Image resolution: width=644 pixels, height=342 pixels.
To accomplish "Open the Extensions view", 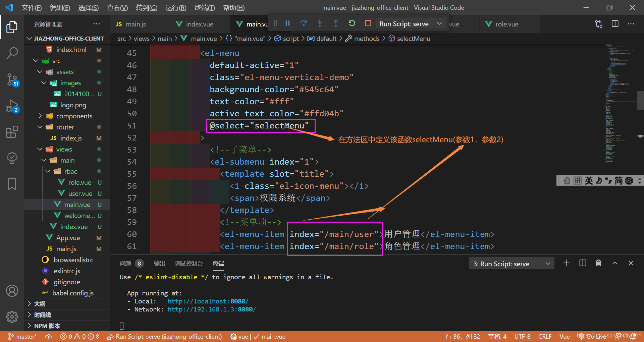I will coord(12,132).
